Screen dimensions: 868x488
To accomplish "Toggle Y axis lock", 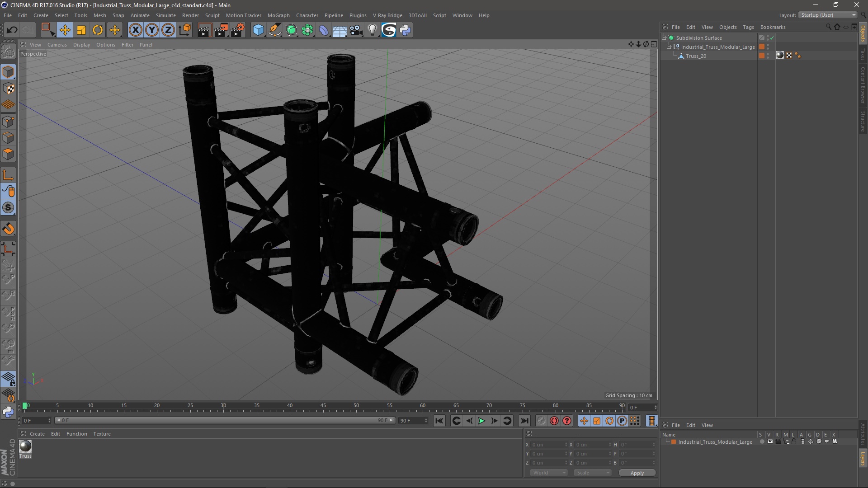I will point(152,30).
